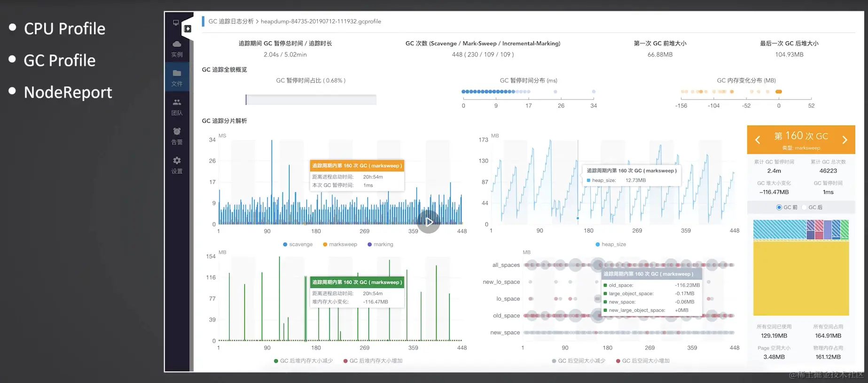Click the 448 ( 230 / 109 / 109 ) value

pyautogui.click(x=483, y=55)
